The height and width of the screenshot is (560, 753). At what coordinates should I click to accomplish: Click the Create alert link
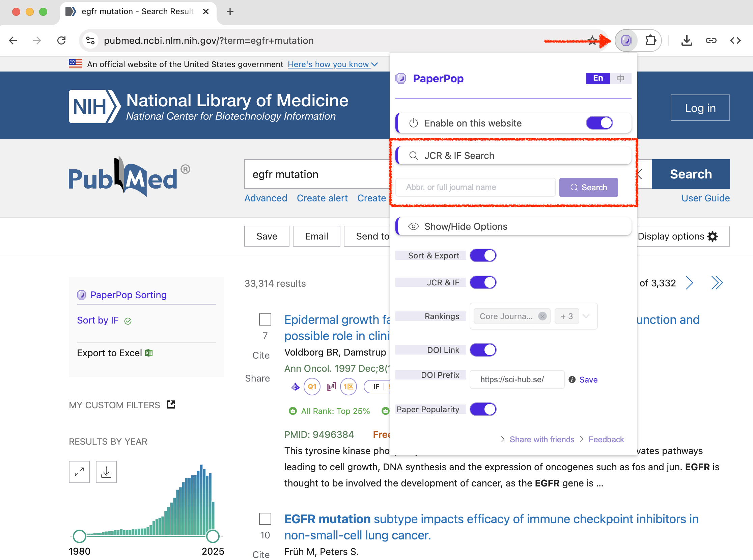point(322,198)
